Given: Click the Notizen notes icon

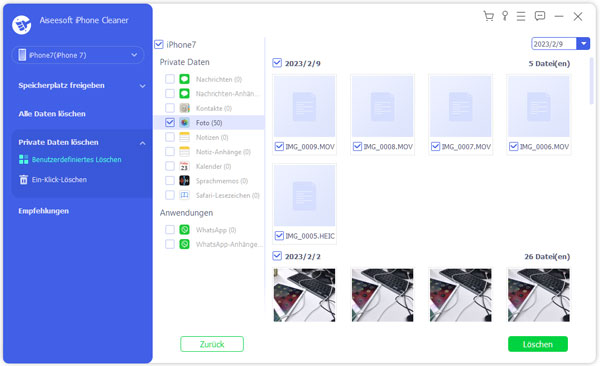Looking at the screenshot, I should 184,137.
